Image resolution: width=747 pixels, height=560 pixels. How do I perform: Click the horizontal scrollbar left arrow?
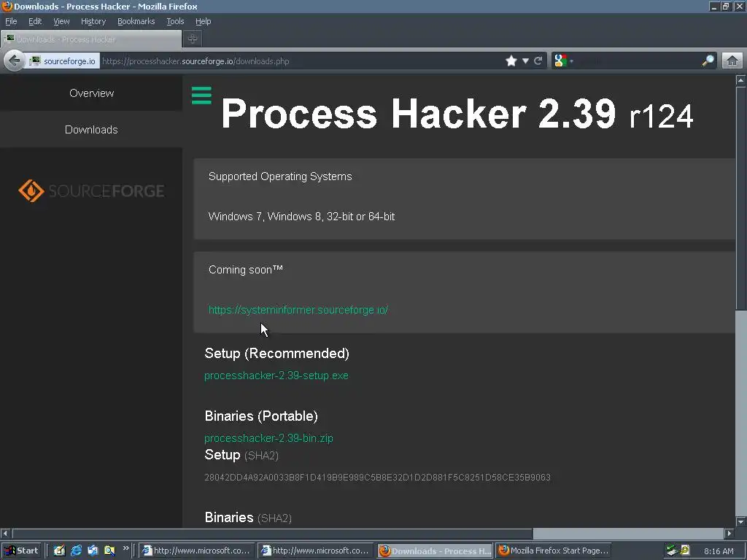[5, 533]
